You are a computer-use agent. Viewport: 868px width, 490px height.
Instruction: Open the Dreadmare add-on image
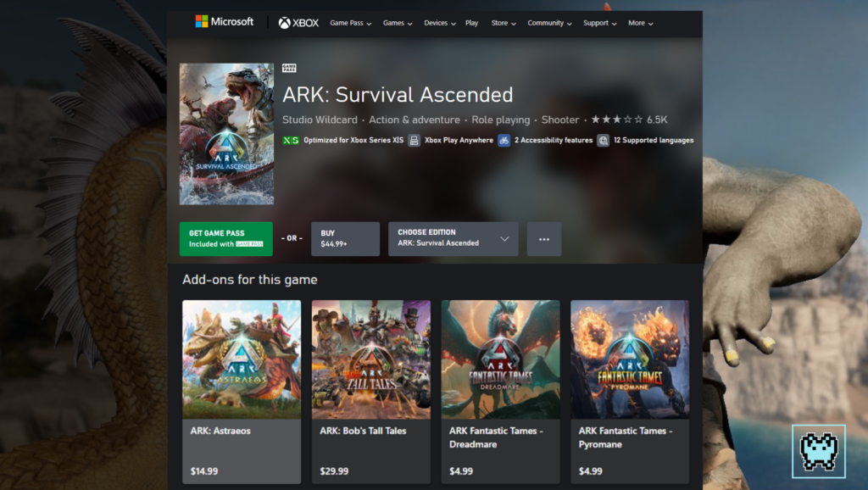tap(500, 359)
